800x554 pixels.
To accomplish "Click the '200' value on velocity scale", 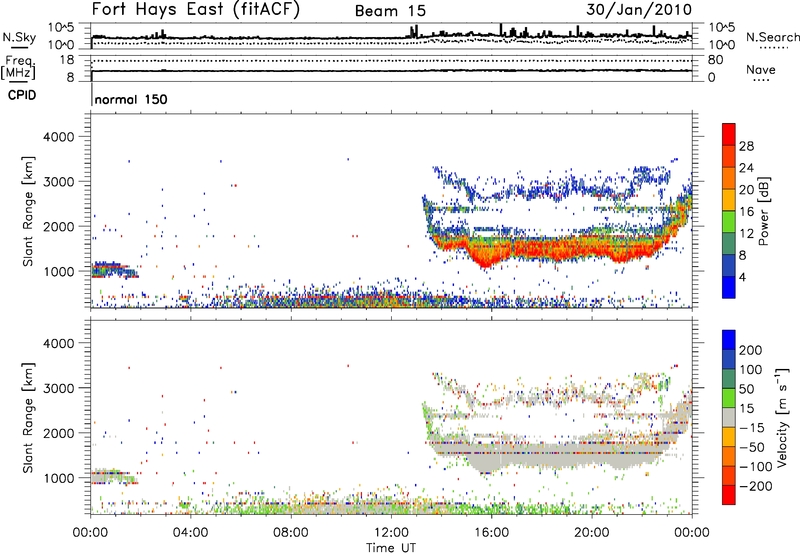I will tap(751, 350).
